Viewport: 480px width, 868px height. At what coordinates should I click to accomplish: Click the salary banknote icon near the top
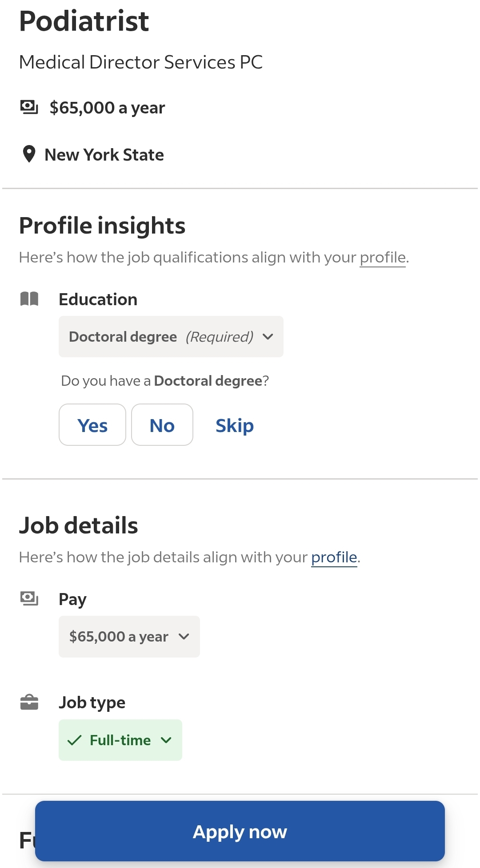pyautogui.click(x=29, y=107)
